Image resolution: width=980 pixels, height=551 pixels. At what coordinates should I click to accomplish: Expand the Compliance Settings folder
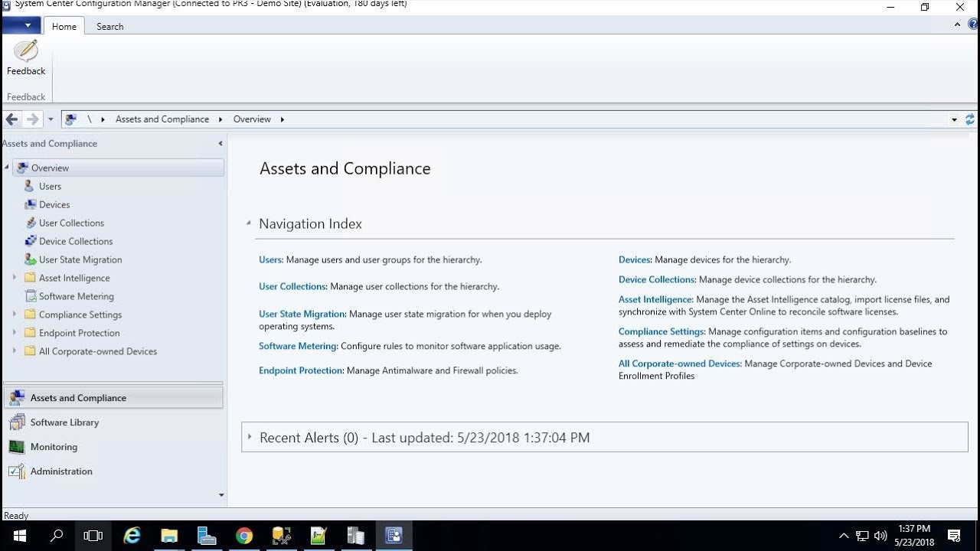coord(14,315)
